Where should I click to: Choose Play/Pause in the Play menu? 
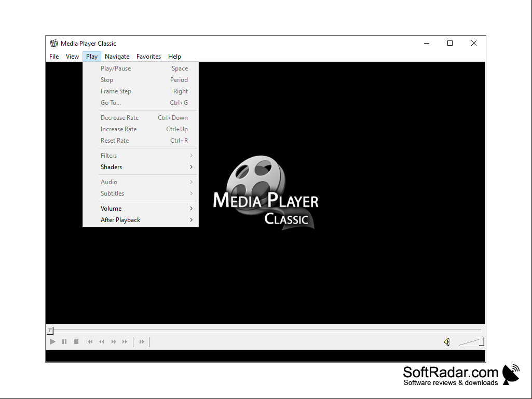(141, 68)
